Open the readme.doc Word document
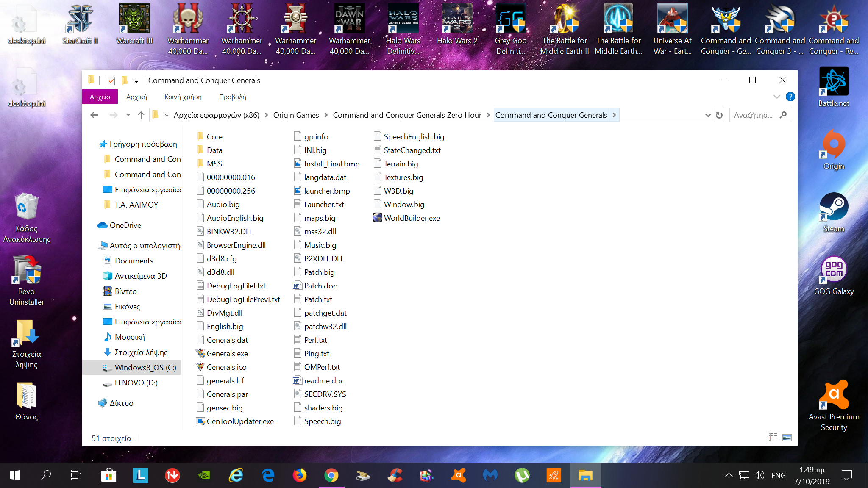Screen dimensions: 868x488 click(x=319, y=380)
